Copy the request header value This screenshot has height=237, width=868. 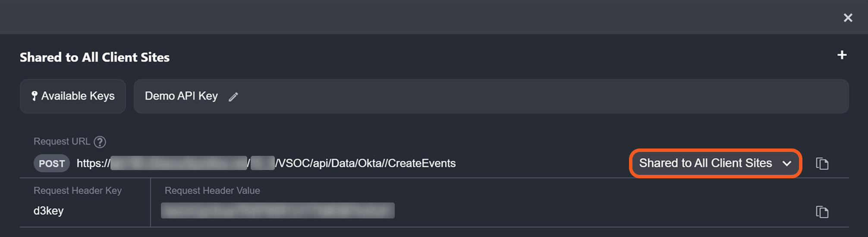(x=822, y=212)
